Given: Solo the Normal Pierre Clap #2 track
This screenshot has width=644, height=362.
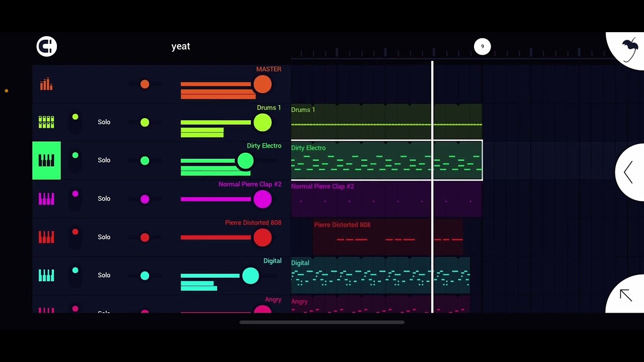Looking at the screenshot, I should [104, 199].
